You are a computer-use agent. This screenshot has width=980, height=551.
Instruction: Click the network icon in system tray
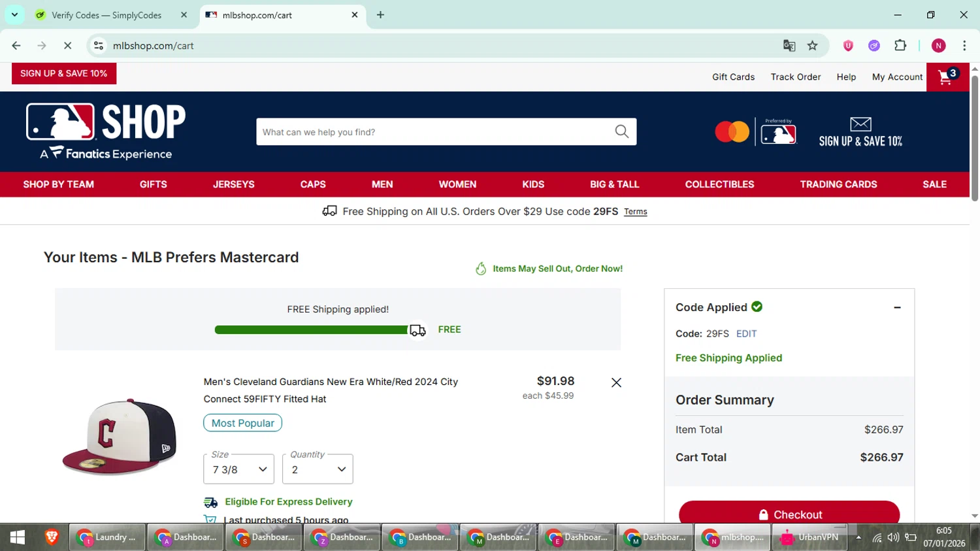[877, 537]
